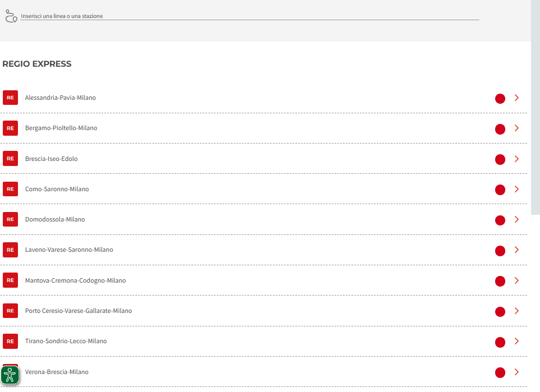
Task: Expand the Alessandria-Pavia-Milano line chevron
Action: 516,98
